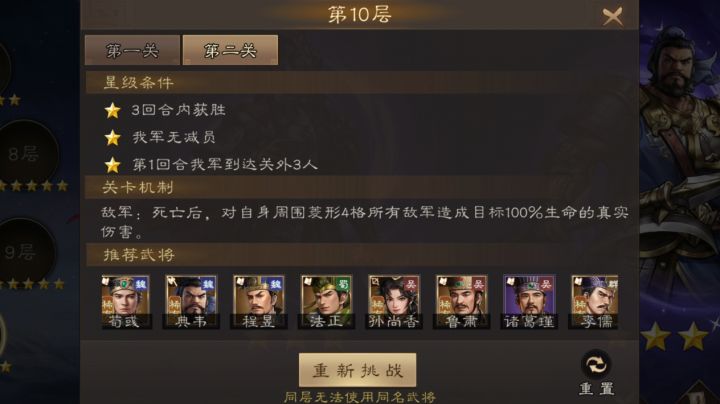720x404 pixels.
Task: Tap the star beside 3回合内获胜
Action: (x=112, y=110)
